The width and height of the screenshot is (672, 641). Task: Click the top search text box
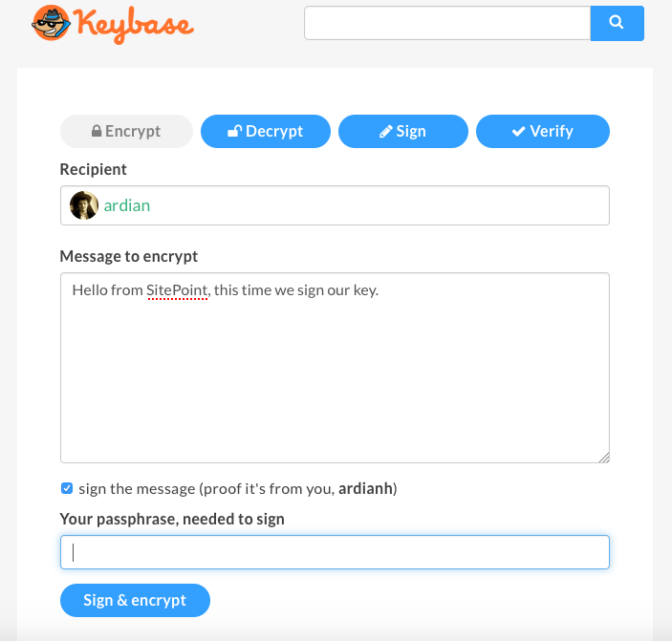tap(447, 23)
